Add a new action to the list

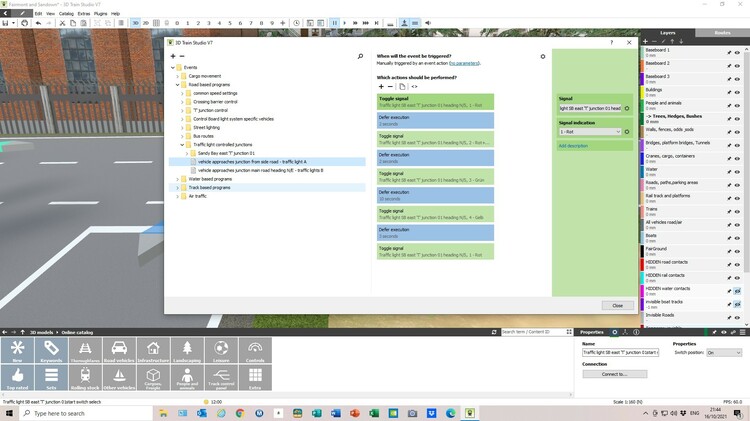381,87
